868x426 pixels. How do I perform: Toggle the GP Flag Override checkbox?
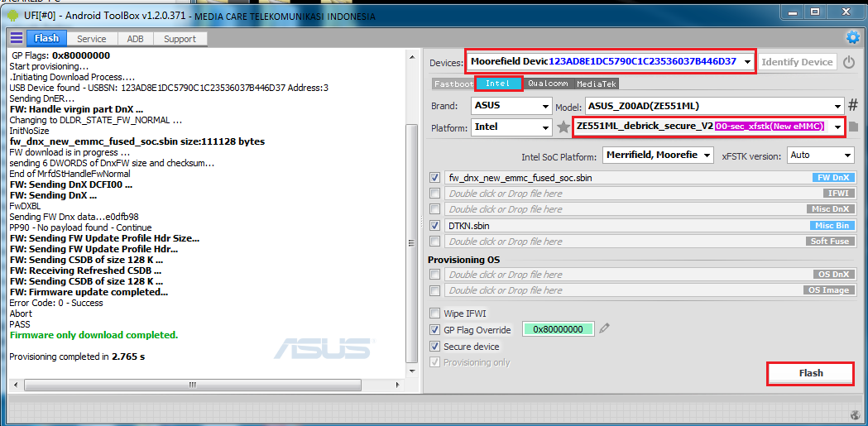click(x=435, y=330)
